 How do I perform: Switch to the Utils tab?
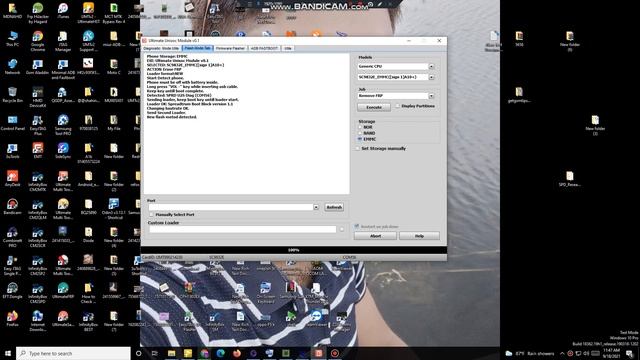288,48
